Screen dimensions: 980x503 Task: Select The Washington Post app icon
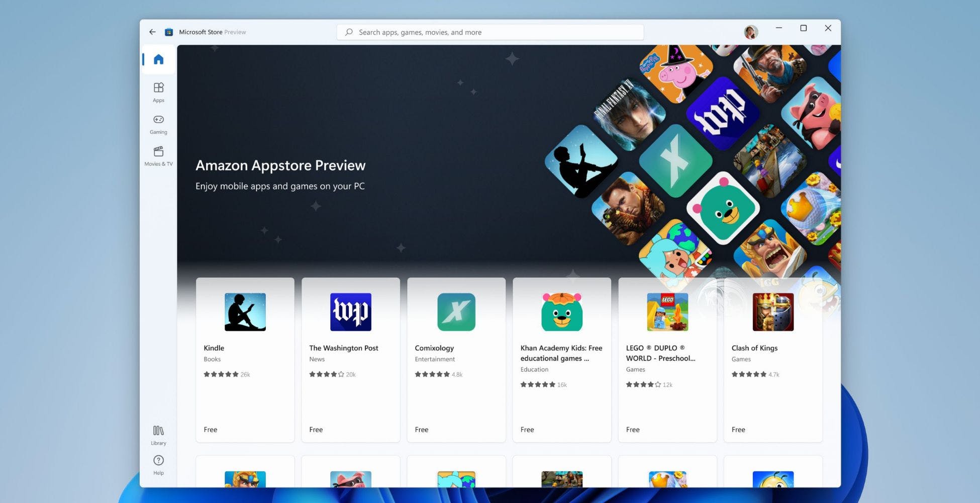(x=350, y=312)
